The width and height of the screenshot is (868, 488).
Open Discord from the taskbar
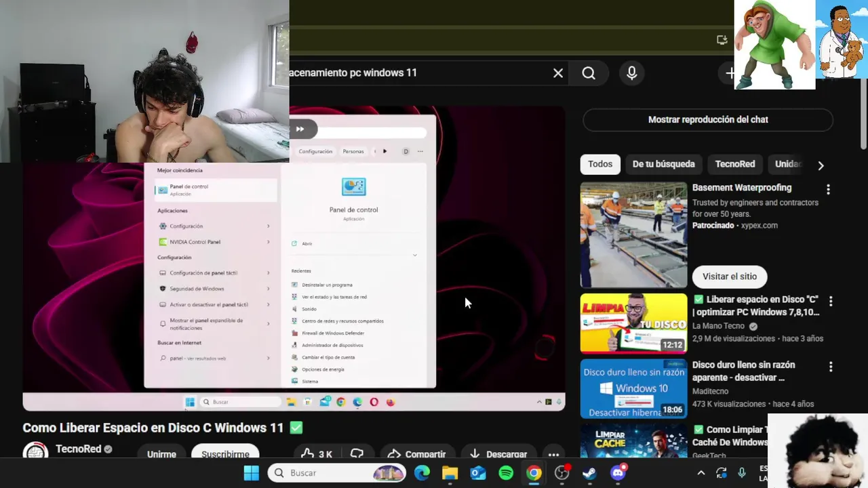tap(618, 473)
